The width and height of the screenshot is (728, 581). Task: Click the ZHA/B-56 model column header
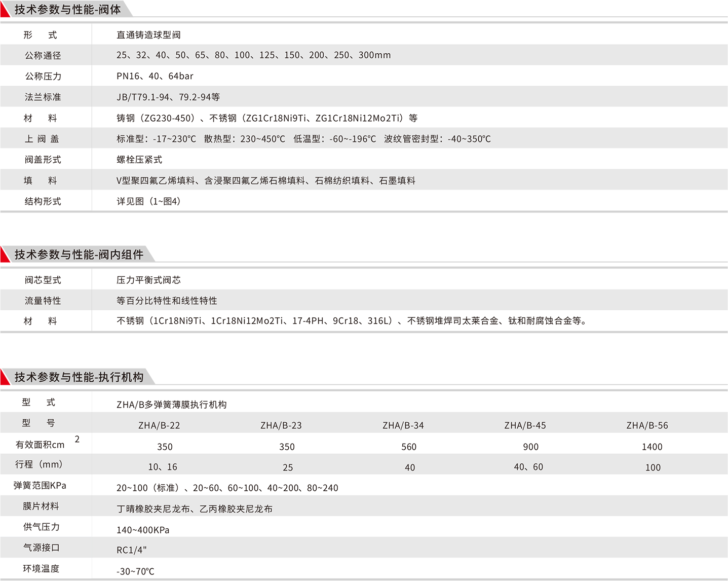647,425
